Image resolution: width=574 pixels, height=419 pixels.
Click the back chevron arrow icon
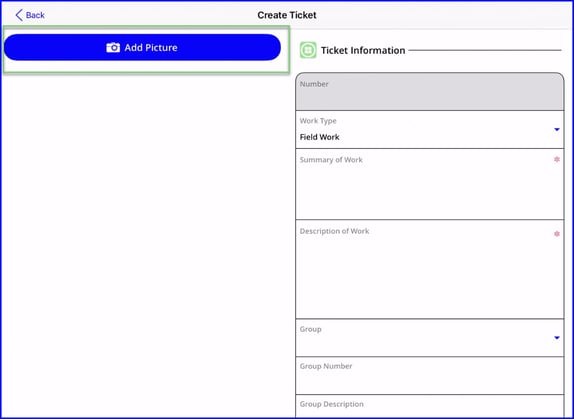click(x=19, y=15)
